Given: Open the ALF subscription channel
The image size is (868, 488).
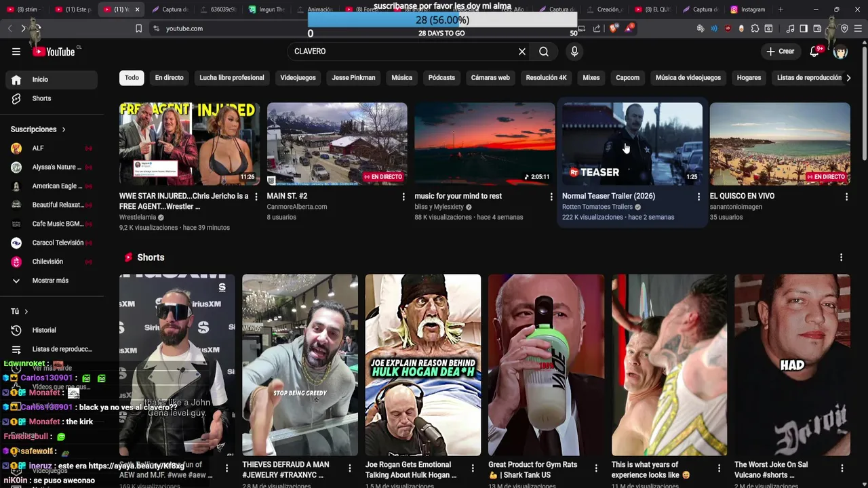Looking at the screenshot, I should pyautogui.click(x=52, y=148).
